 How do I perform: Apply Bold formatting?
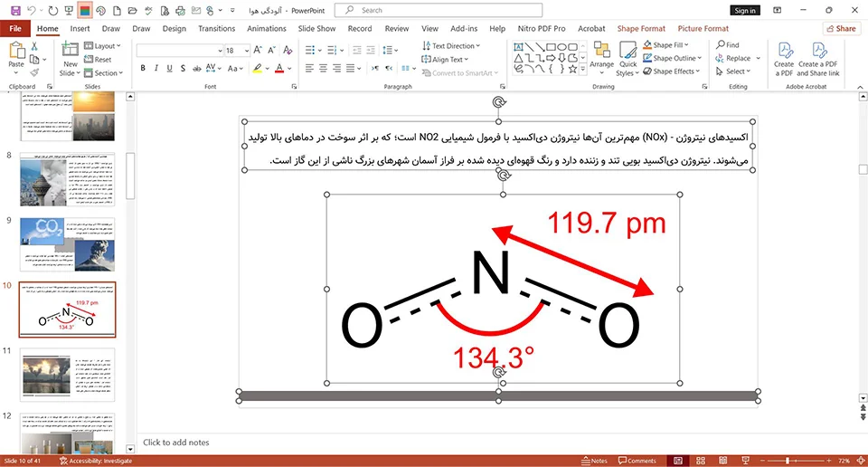click(x=143, y=68)
